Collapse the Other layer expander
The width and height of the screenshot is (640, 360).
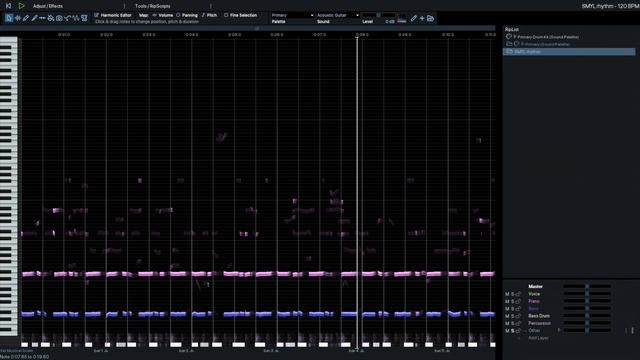[525, 331]
